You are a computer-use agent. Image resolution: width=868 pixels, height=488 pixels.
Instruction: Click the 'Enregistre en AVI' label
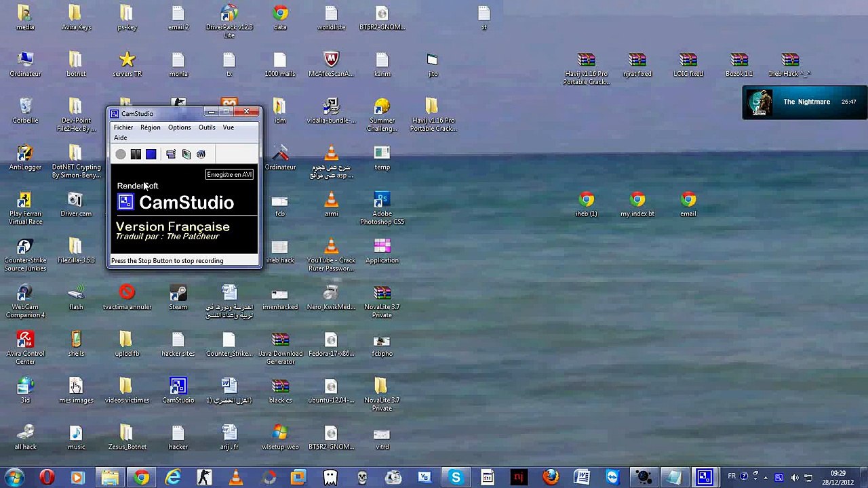click(x=229, y=175)
